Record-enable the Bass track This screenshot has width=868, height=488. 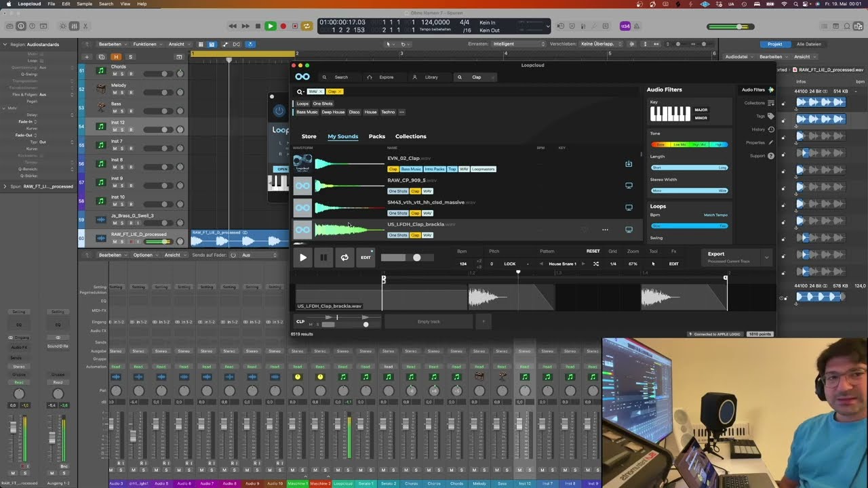[131, 111]
